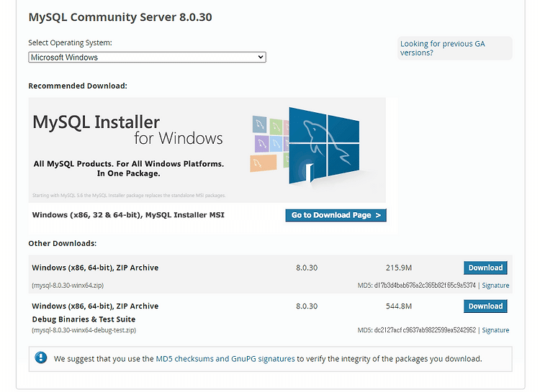Click the grey-blue dolphin tile icon

259,124
